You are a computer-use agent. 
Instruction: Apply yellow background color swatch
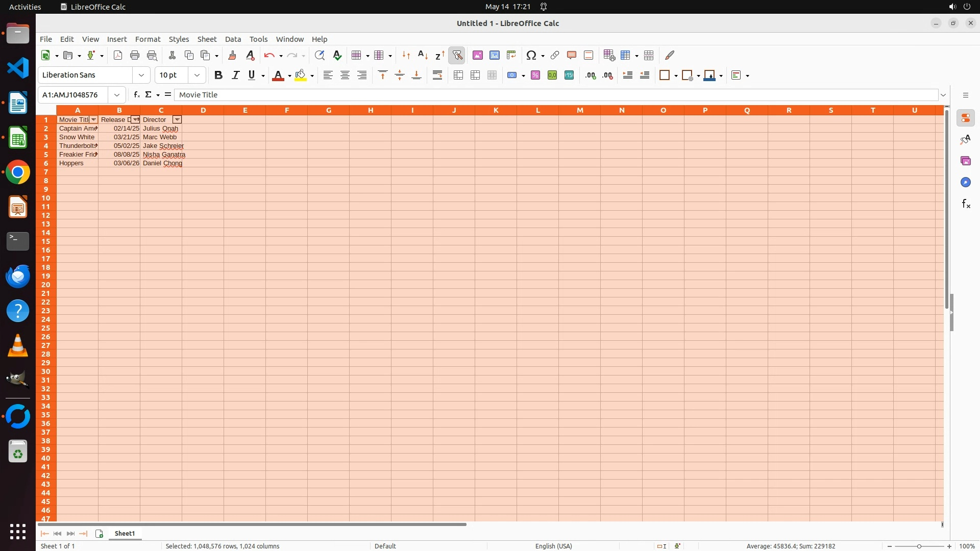300,76
